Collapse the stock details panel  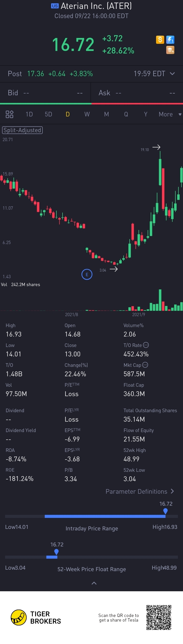(94, 583)
